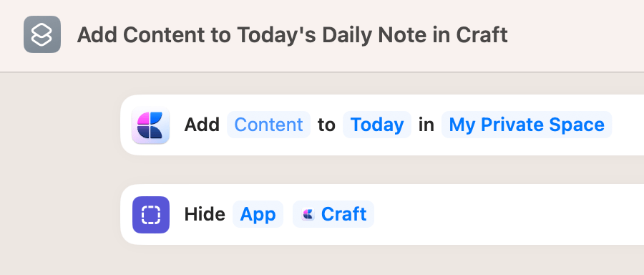The height and width of the screenshot is (275, 644).
Task: Open the App parameter dropdown in Hide action
Action: tap(258, 214)
